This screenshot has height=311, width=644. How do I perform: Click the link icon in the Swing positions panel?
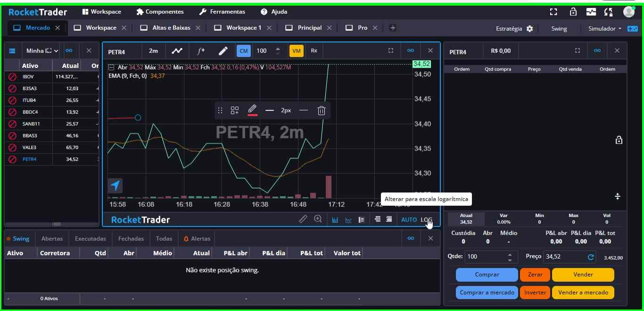tap(411, 238)
